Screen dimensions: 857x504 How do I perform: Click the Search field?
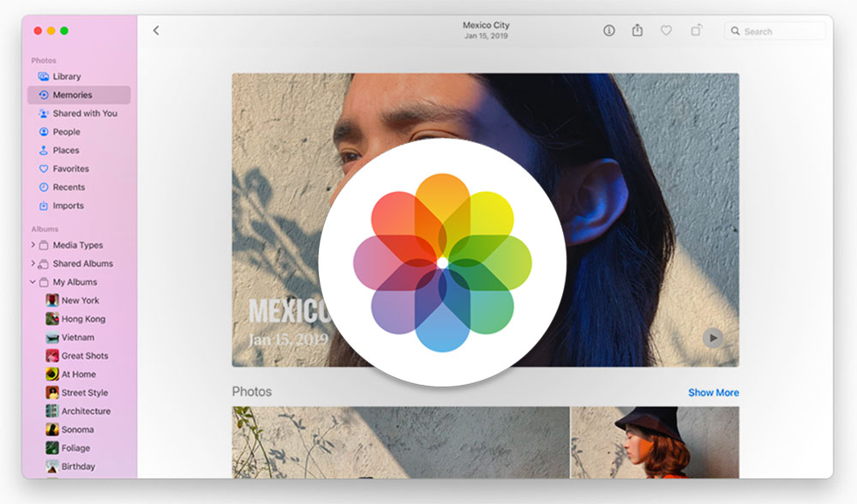point(775,31)
